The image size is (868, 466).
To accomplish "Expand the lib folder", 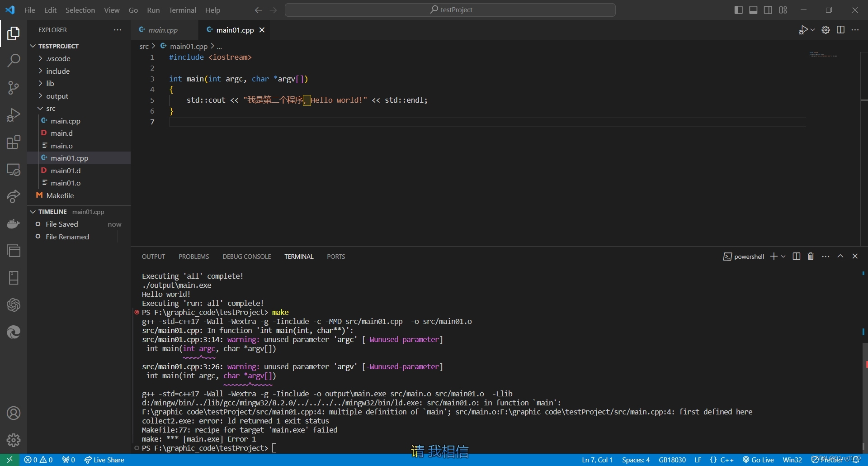I will point(79,83).
